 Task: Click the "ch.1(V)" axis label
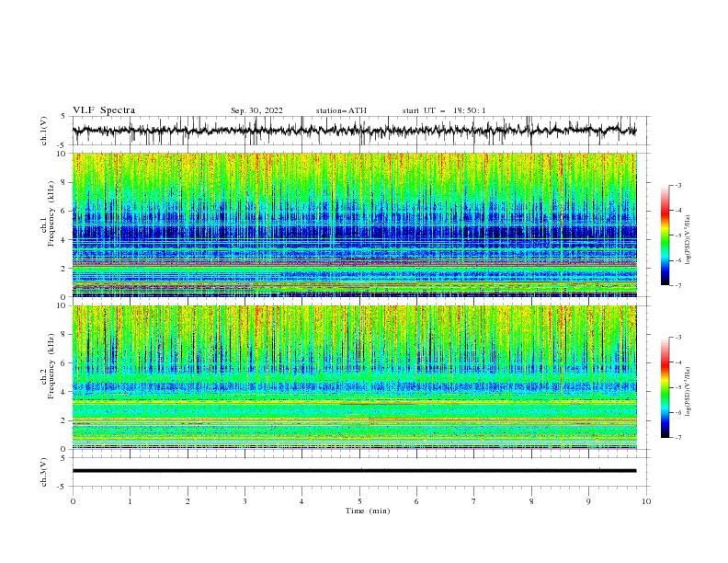coord(43,131)
